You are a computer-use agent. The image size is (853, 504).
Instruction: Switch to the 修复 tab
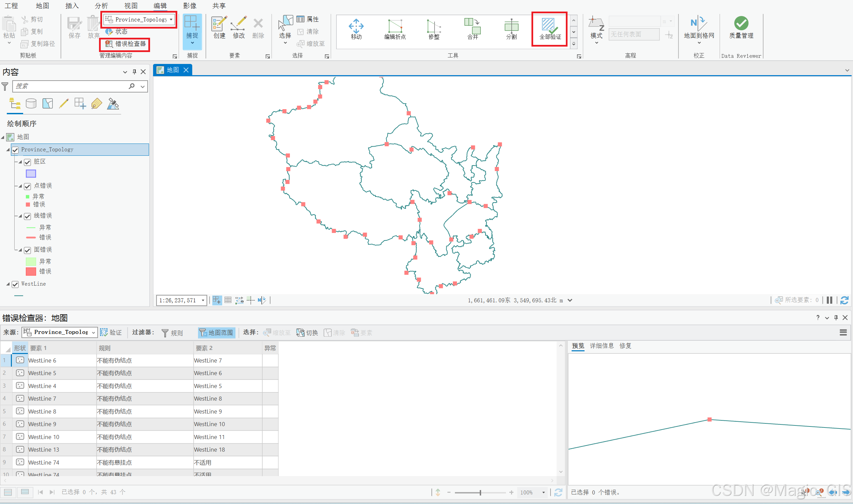tap(625, 346)
